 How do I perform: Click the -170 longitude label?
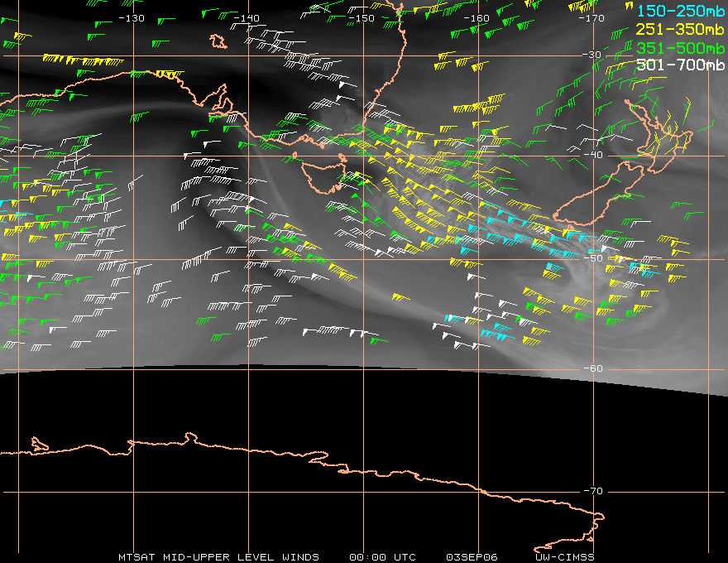click(591, 18)
